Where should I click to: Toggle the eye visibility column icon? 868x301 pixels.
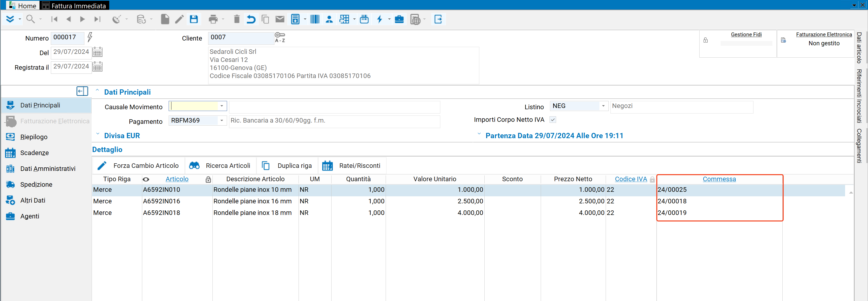point(146,179)
